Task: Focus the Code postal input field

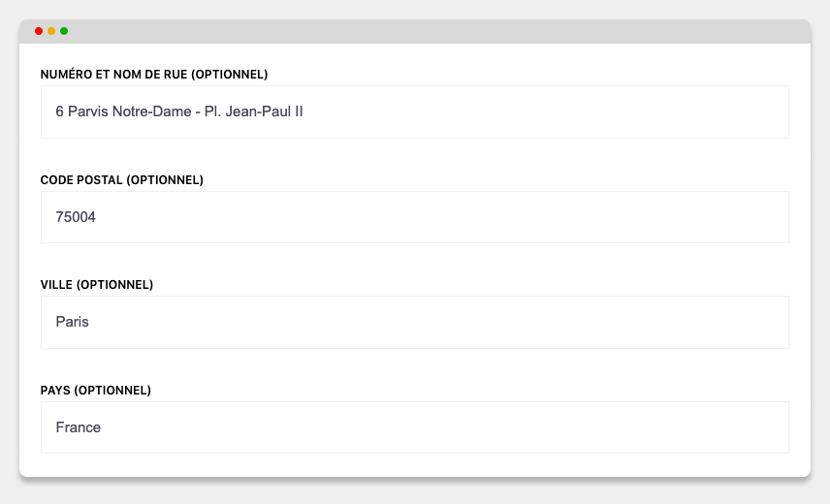Action: (x=415, y=217)
